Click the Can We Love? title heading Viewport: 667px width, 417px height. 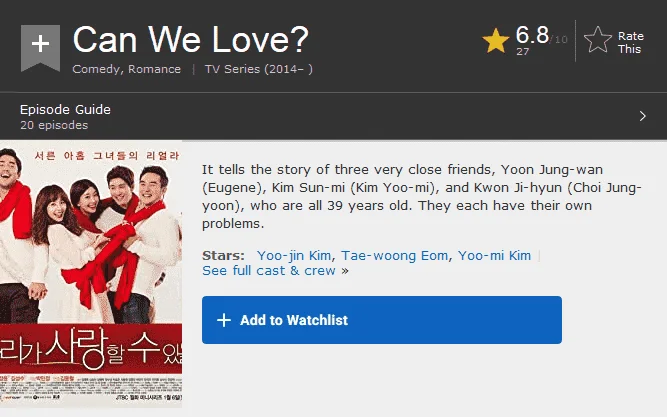pos(191,40)
